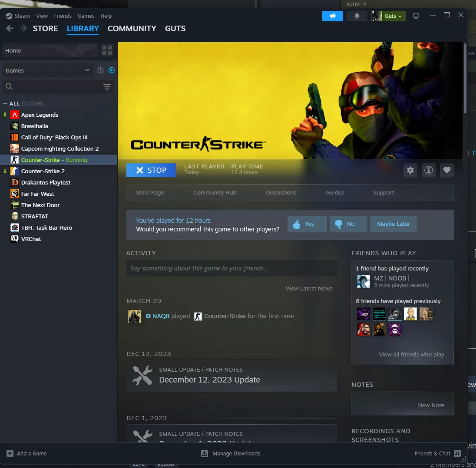Click No on the recommendation prompt

click(x=348, y=224)
